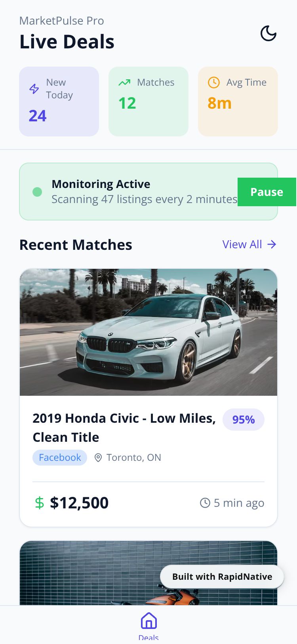
Task: Toggle dark mode with the moon icon
Action: pos(268,33)
